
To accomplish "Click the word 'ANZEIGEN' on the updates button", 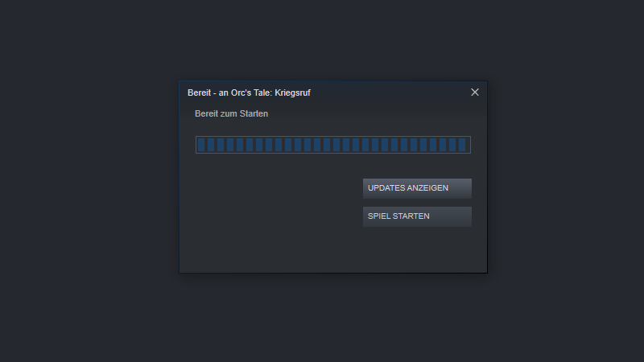I will click(428, 188).
